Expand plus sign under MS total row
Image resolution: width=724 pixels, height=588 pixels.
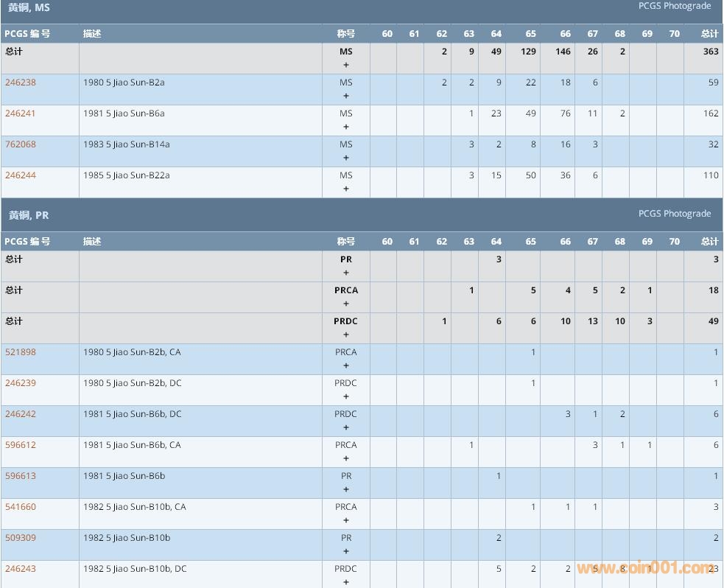346,65
